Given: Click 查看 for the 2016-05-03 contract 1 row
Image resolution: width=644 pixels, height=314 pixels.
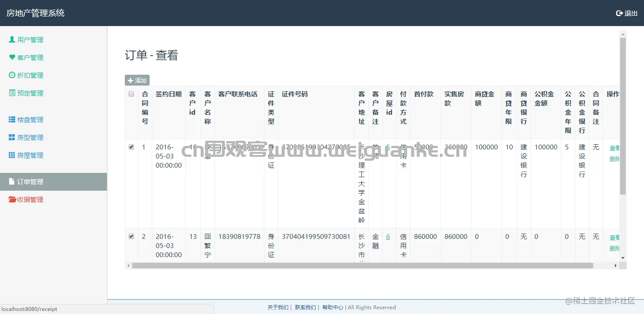Looking at the screenshot, I should pyautogui.click(x=614, y=148).
